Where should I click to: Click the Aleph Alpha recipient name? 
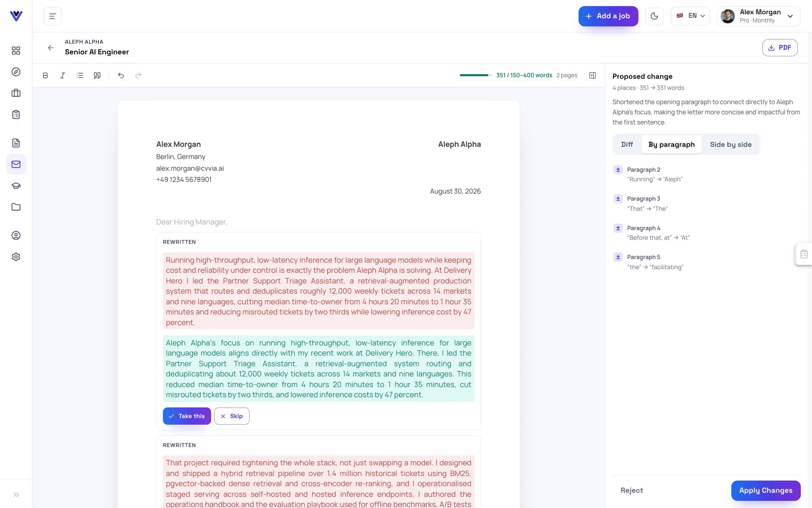tap(459, 144)
